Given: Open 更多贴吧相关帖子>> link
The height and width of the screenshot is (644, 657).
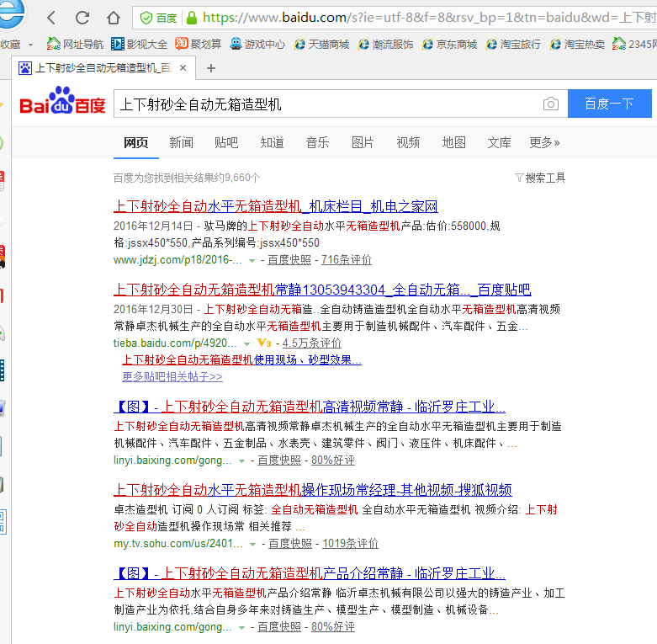Looking at the screenshot, I should [x=172, y=376].
